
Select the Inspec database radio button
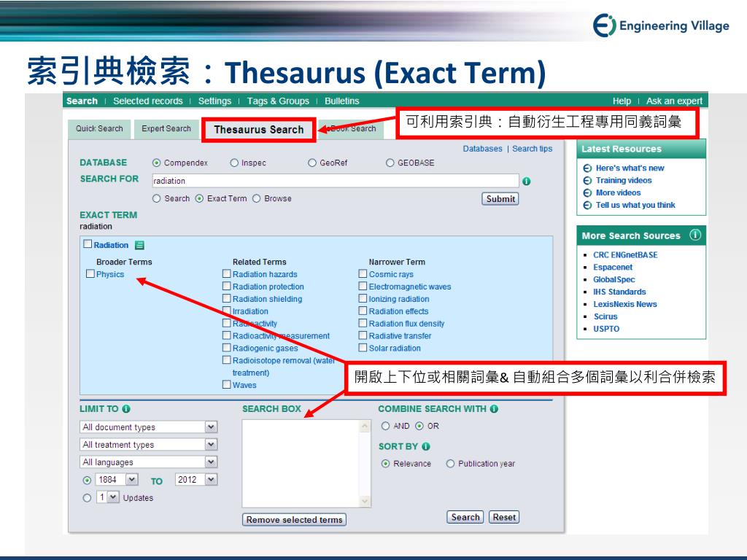coord(234,163)
